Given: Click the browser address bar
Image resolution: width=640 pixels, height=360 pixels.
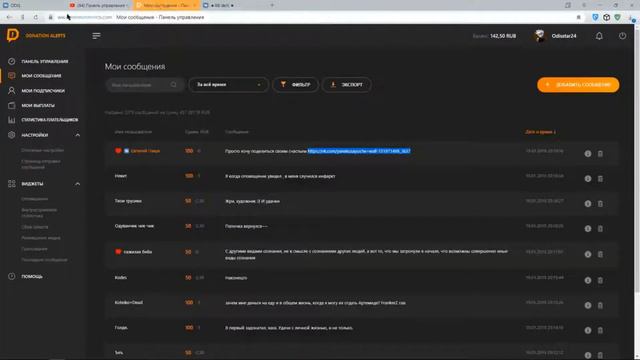Looking at the screenshot, I should click(310, 17).
